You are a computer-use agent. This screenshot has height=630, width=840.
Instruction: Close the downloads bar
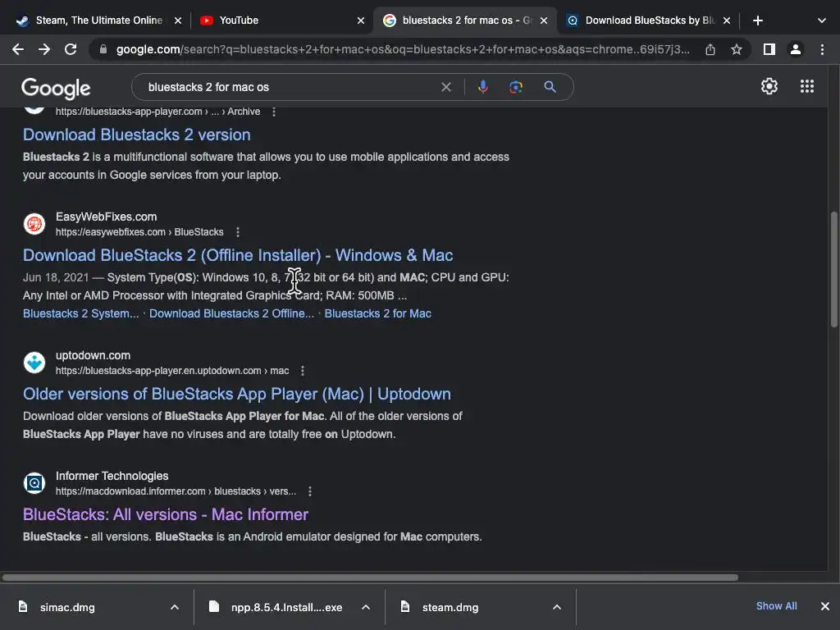[x=825, y=606]
